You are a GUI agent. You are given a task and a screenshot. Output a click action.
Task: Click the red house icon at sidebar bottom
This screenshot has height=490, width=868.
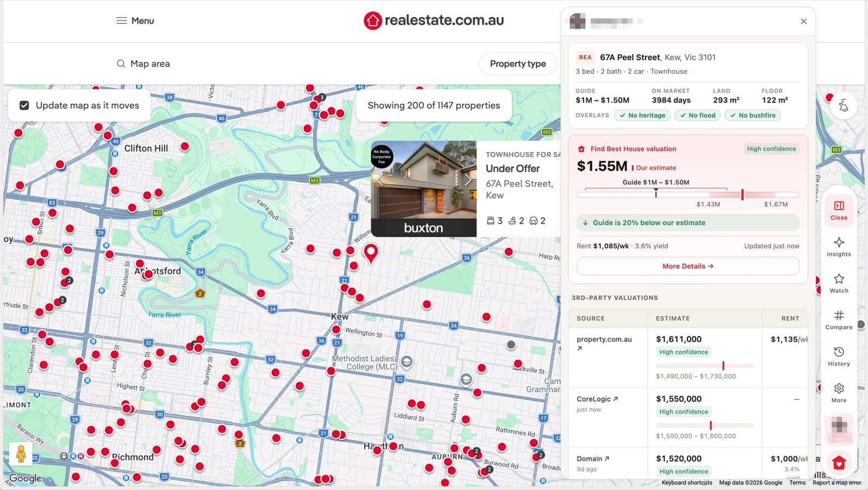point(839,462)
